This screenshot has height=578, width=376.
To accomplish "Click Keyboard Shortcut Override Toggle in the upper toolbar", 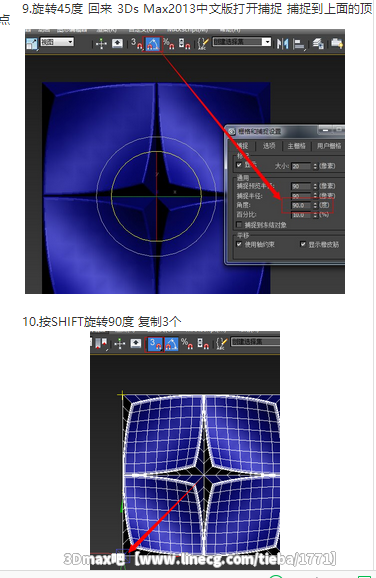I will pyautogui.click(x=117, y=44).
